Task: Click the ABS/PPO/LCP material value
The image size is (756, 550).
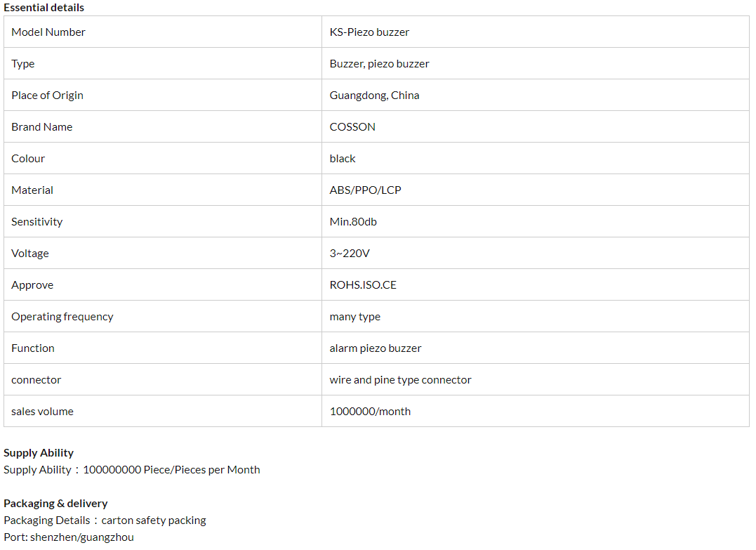Action: (x=365, y=190)
